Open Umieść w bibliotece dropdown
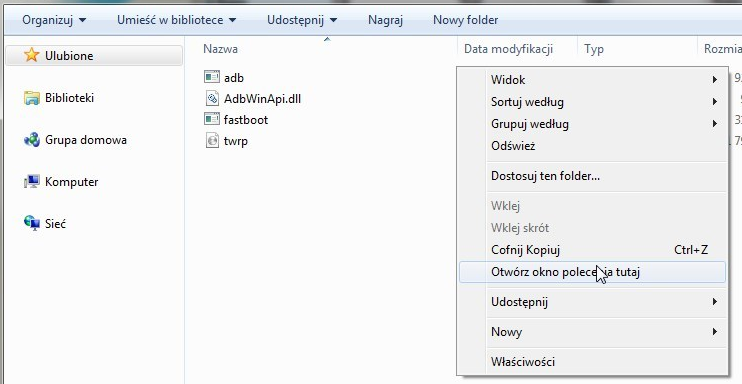 (177, 20)
